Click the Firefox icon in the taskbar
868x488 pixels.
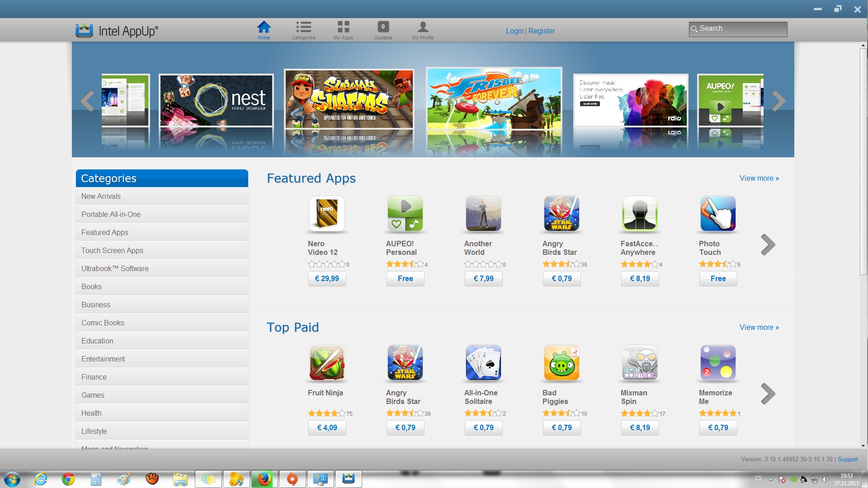[264, 479]
